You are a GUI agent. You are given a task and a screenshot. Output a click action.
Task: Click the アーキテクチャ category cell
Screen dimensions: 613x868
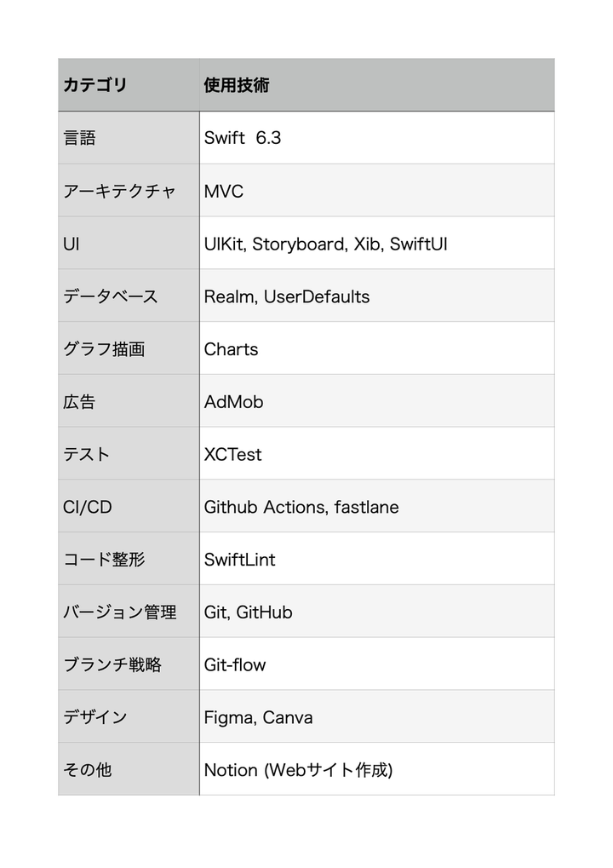[x=120, y=191]
